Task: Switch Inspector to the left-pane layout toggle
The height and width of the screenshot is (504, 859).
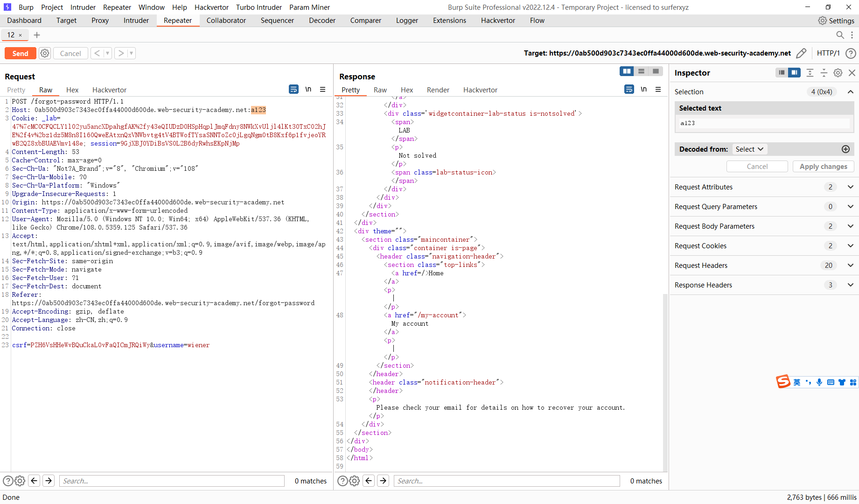Action: pos(782,73)
